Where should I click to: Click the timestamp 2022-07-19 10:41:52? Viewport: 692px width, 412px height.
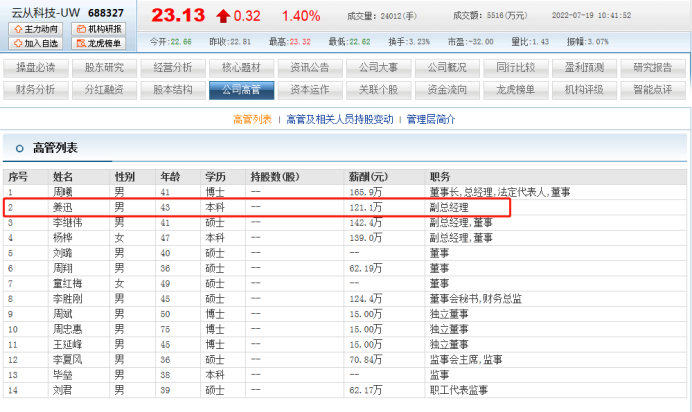click(x=591, y=15)
